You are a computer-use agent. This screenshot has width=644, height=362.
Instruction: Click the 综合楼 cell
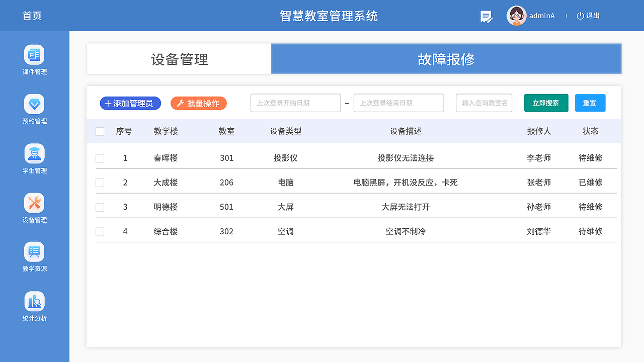point(166,231)
